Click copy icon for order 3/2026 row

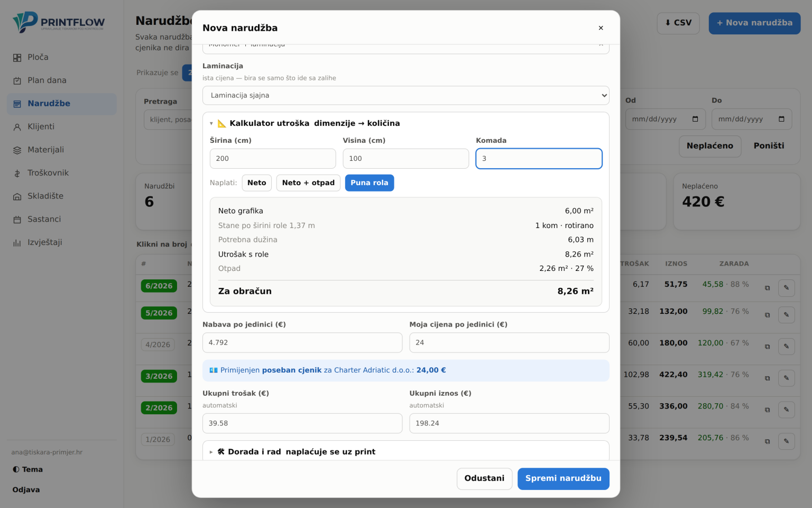coord(767,378)
